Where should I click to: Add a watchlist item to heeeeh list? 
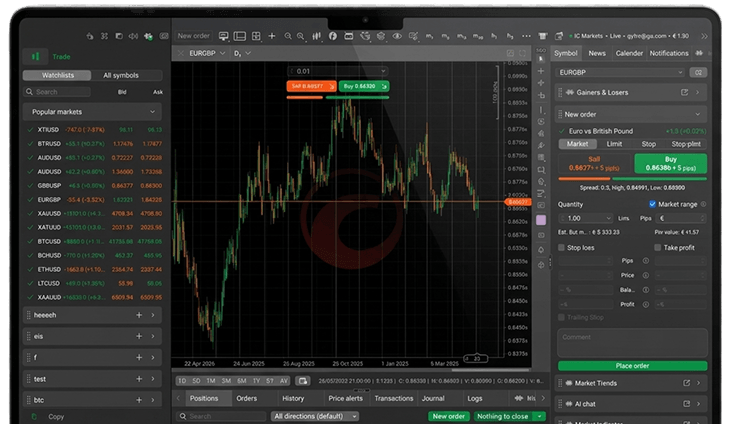[x=139, y=315]
